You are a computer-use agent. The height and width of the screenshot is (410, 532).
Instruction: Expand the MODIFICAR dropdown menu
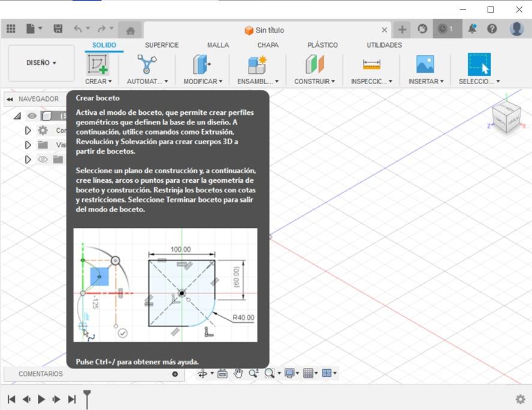click(203, 82)
